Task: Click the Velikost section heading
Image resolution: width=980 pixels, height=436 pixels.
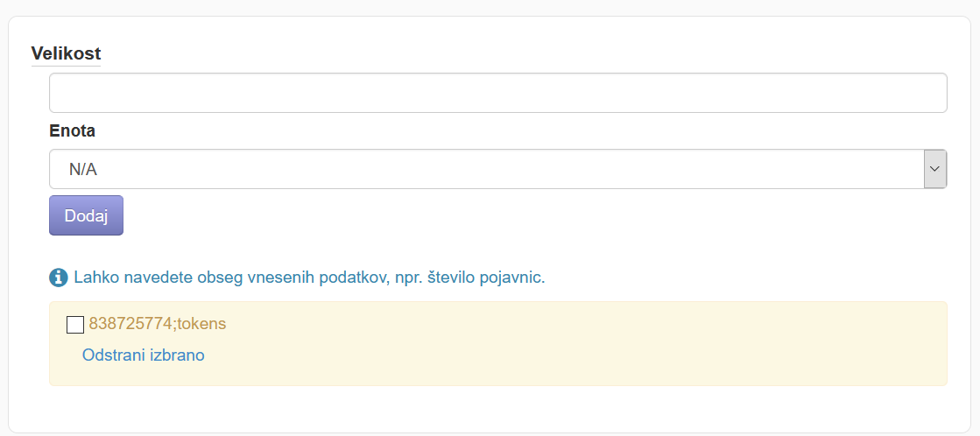Action: (x=67, y=53)
